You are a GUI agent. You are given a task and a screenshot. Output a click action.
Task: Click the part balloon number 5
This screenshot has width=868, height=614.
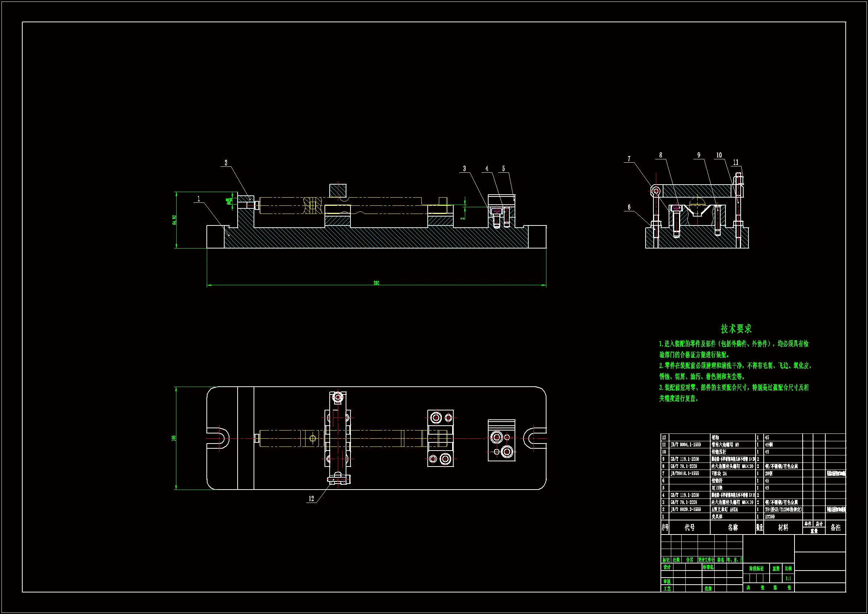tap(503, 169)
